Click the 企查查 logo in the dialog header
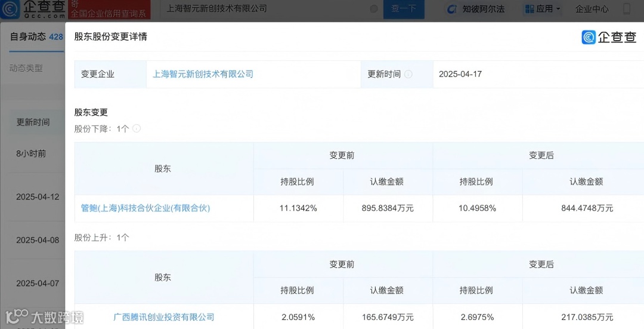The height and width of the screenshot is (329, 644). tap(609, 37)
